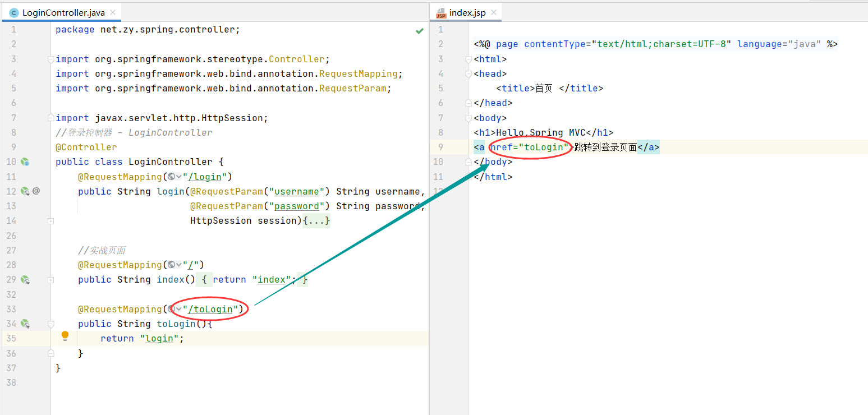Collapse the <body> tag fold in index.jsp

coord(469,118)
